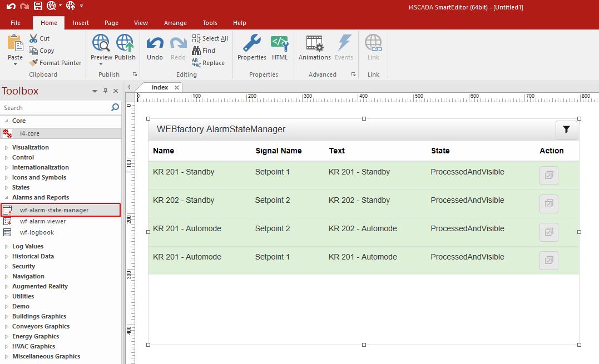Open the Paste dropdown arrow
The height and width of the screenshot is (364, 599).
tap(15, 64)
